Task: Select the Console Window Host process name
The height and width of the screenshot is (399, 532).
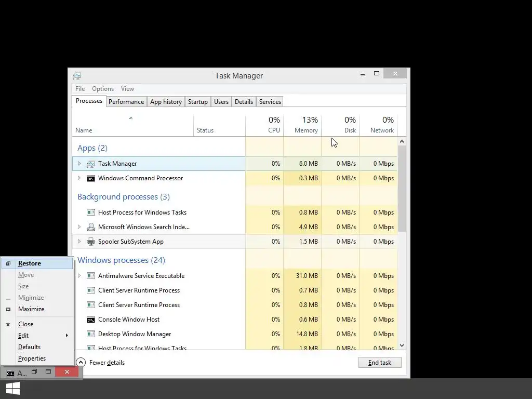Action: [x=129, y=320]
